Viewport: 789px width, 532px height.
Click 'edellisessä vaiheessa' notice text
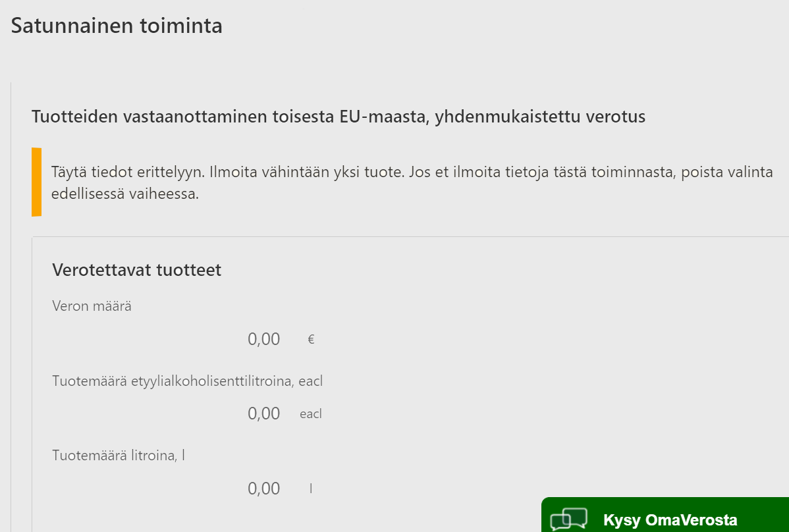point(124,195)
